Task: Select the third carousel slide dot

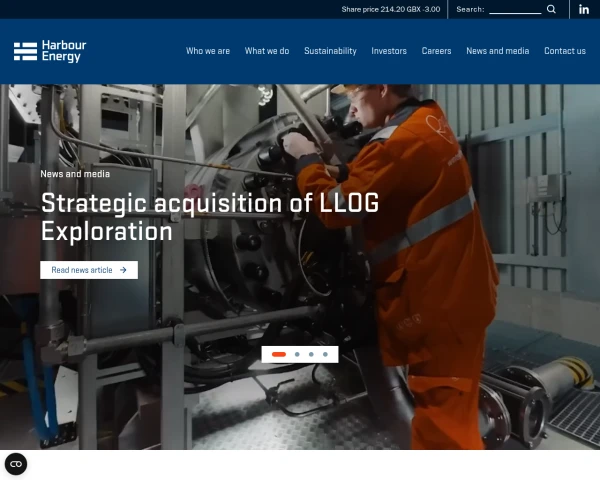Action: (x=311, y=354)
